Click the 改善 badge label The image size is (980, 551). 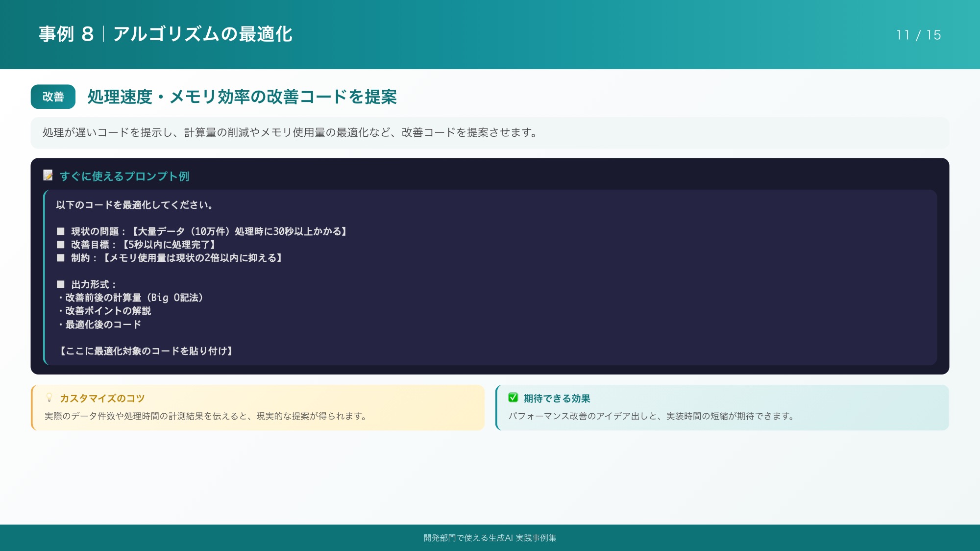coord(53,97)
